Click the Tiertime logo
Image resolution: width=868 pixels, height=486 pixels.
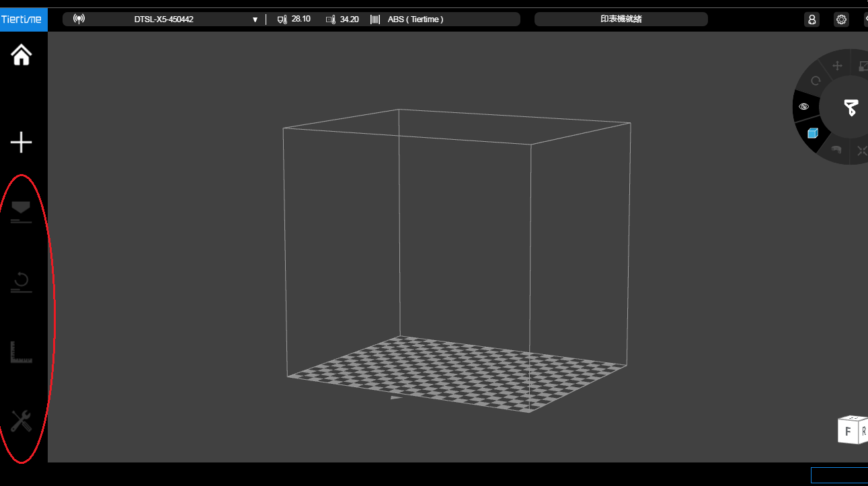24,19
